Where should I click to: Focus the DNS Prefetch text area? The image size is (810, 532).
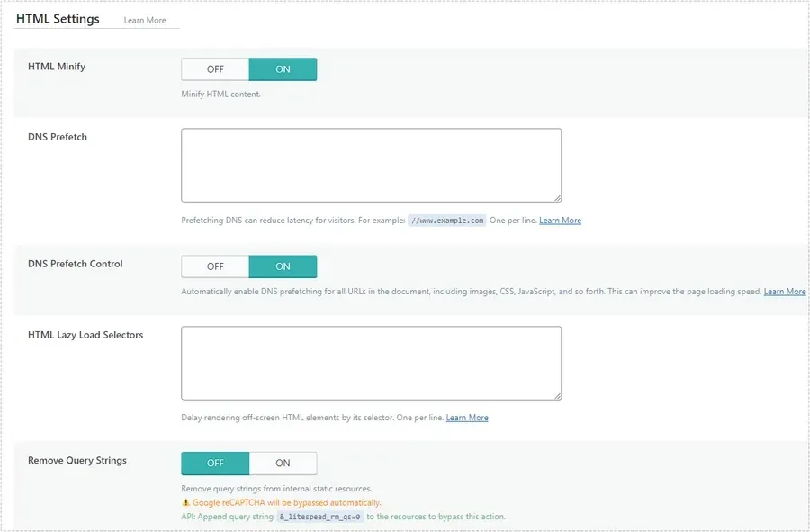[372, 166]
